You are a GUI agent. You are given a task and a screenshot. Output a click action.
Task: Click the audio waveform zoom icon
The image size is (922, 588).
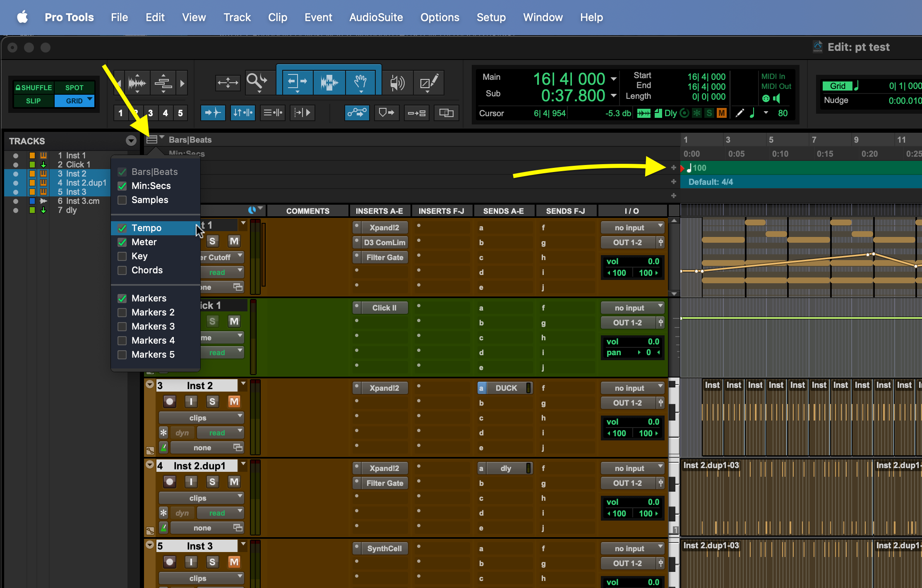click(137, 84)
